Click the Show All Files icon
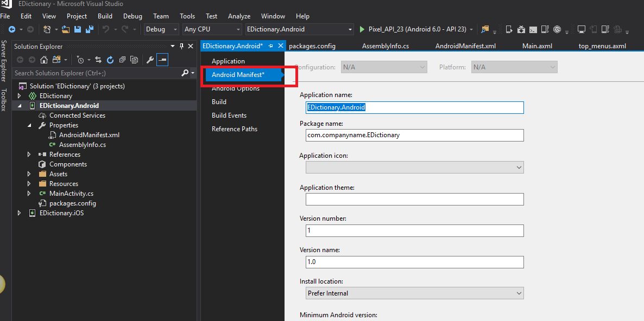The width and height of the screenshot is (644, 321). (x=134, y=60)
